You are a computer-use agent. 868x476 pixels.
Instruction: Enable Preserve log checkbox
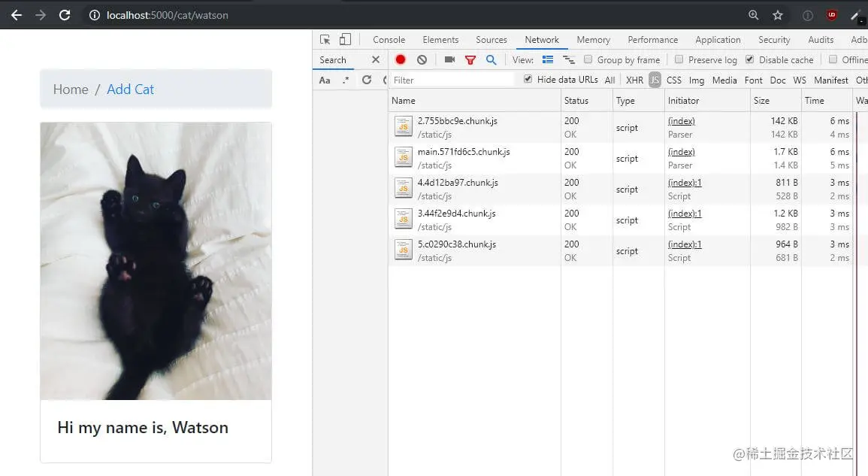tap(679, 59)
